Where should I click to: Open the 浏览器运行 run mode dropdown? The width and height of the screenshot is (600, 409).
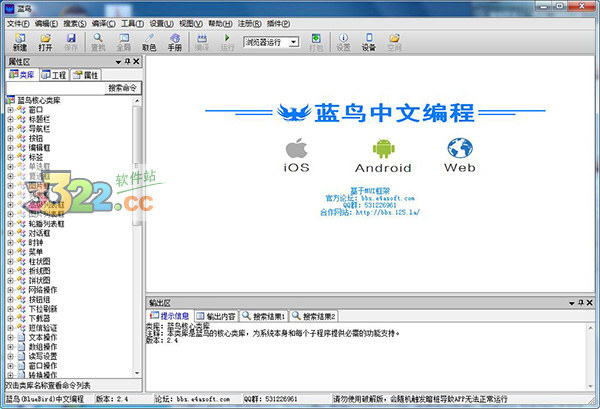click(x=293, y=42)
